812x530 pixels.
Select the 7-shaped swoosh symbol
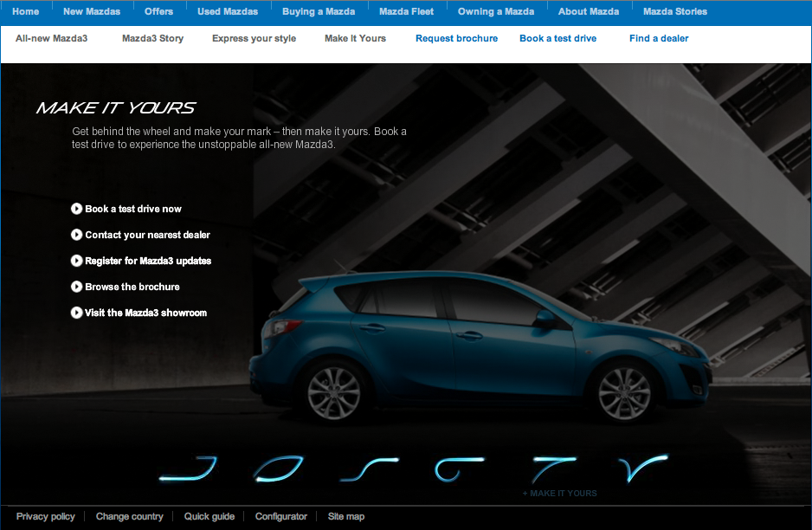pos(553,469)
